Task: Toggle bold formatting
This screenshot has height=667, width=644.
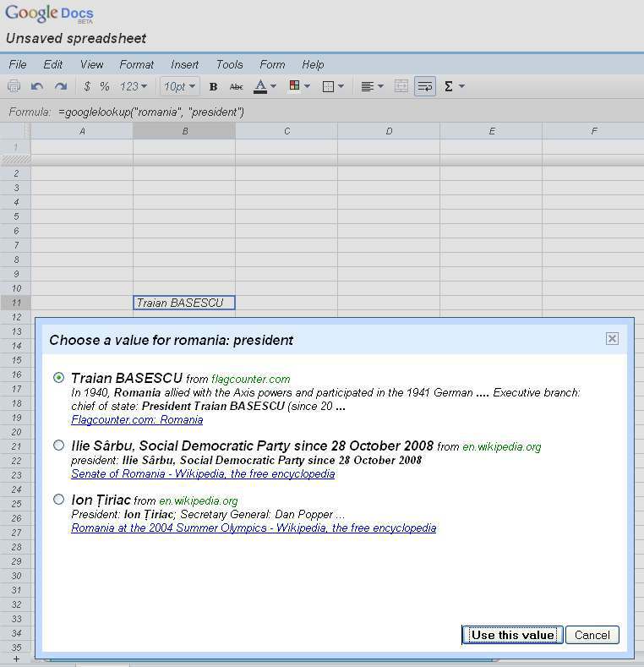Action: tap(213, 86)
